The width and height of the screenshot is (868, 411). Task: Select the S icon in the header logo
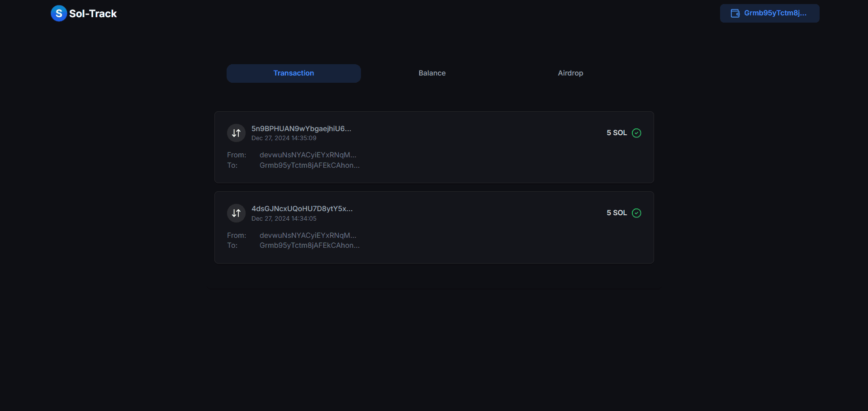tap(58, 13)
